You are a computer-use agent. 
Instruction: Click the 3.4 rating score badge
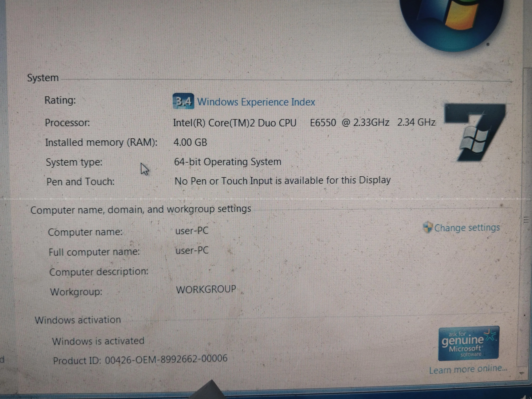[x=183, y=101]
